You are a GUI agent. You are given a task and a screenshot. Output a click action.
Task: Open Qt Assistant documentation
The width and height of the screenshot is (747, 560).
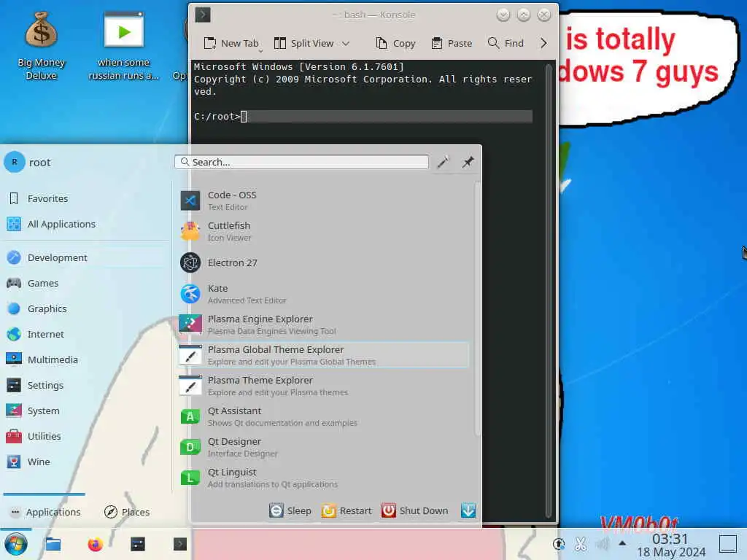(x=324, y=416)
